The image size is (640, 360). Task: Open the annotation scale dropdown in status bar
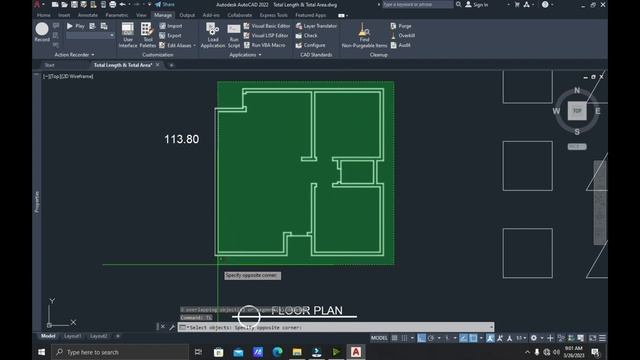click(x=521, y=338)
